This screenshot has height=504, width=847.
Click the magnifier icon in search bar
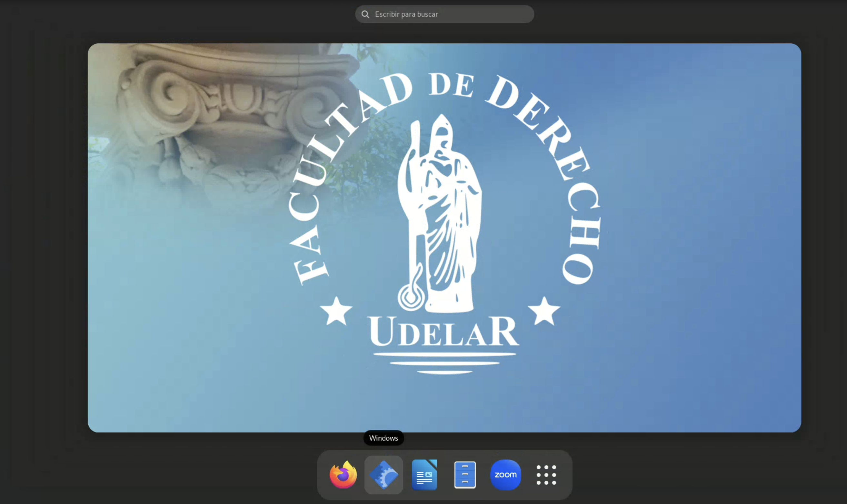365,14
